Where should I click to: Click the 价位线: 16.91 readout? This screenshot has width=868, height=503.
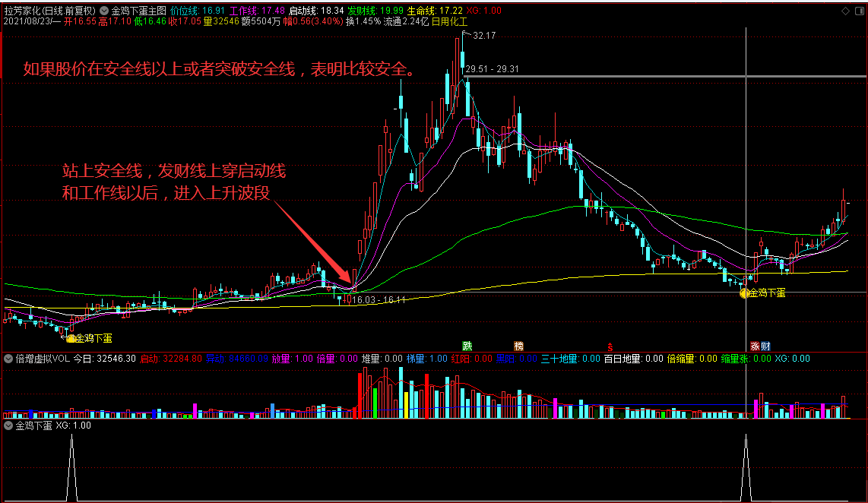click(x=197, y=11)
